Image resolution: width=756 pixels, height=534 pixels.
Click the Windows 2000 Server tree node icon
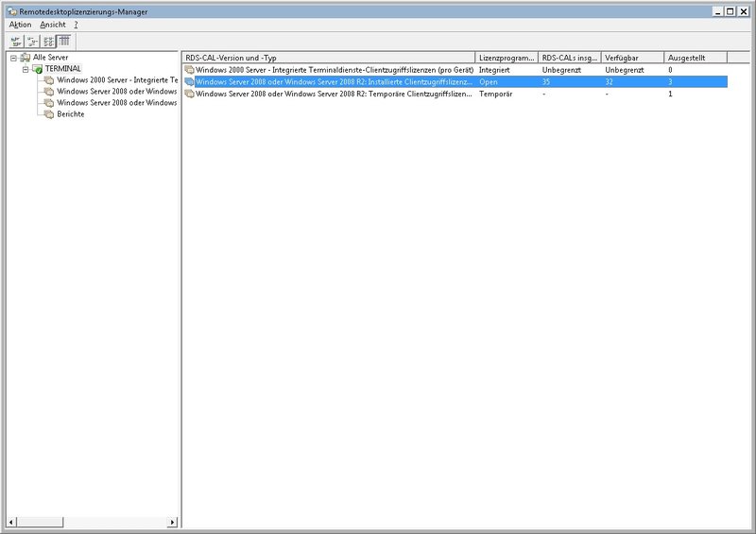click(x=49, y=80)
